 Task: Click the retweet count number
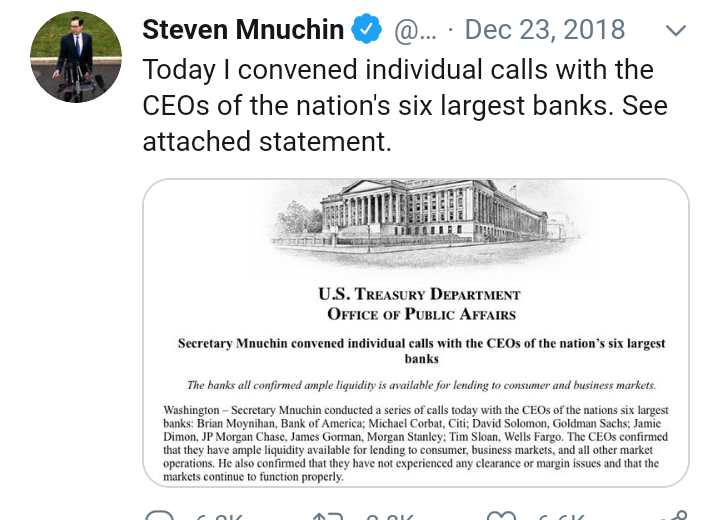[x=386, y=517]
